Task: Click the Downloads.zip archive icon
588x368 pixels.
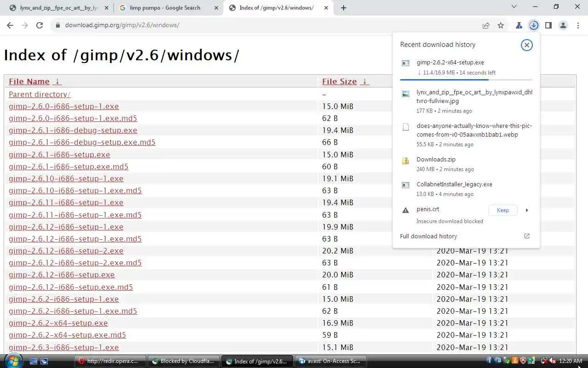Action: (405, 161)
